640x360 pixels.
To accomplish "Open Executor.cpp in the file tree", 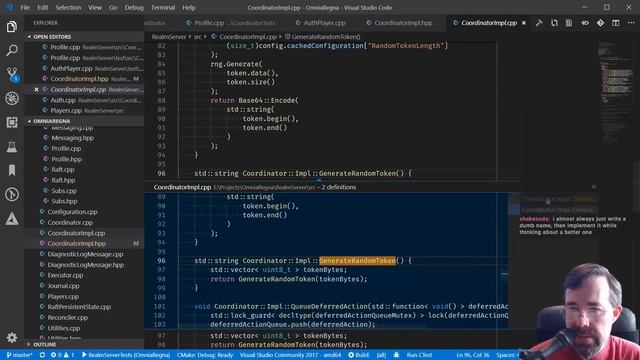I will click(65, 275).
